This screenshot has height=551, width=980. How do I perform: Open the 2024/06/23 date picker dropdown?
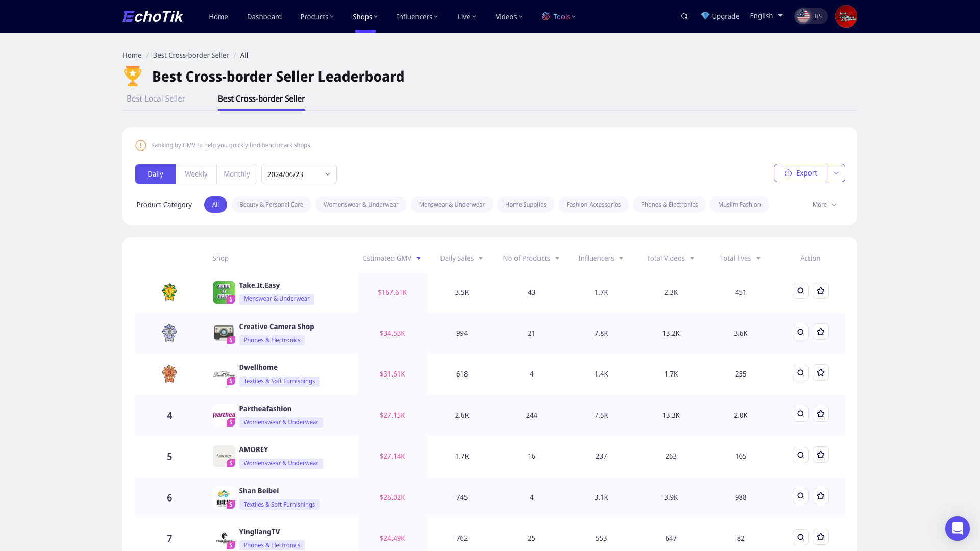pos(299,174)
